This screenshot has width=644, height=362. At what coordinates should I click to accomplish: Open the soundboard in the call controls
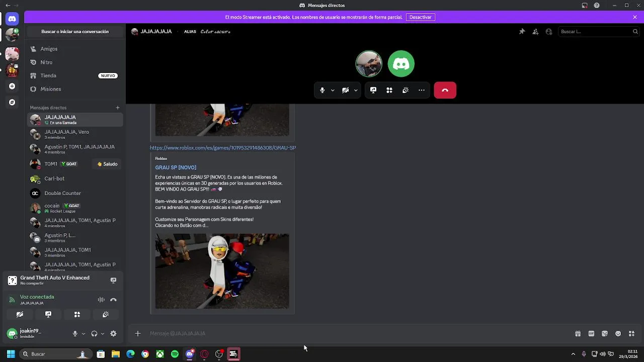click(x=406, y=90)
